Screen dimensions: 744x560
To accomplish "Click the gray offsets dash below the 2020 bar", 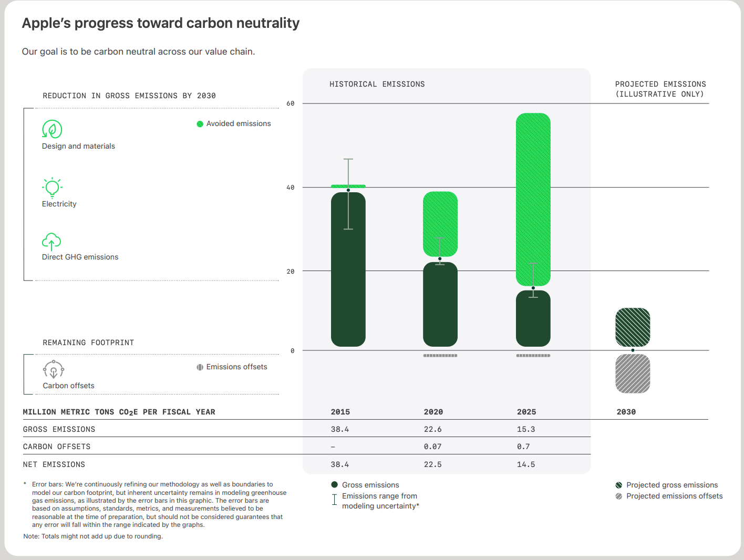I will (x=440, y=356).
